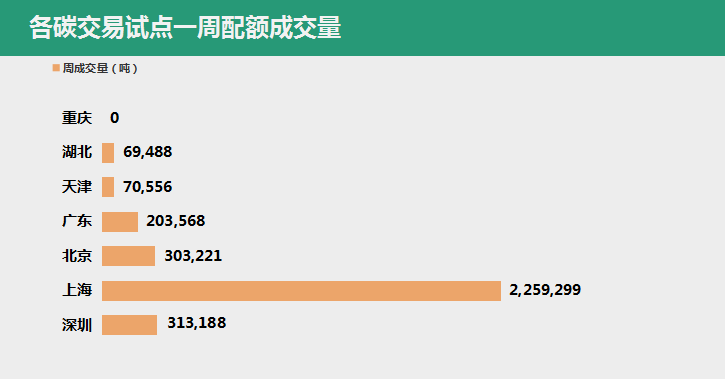Select the 天津 bar
725x380 pixels.
(108, 187)
